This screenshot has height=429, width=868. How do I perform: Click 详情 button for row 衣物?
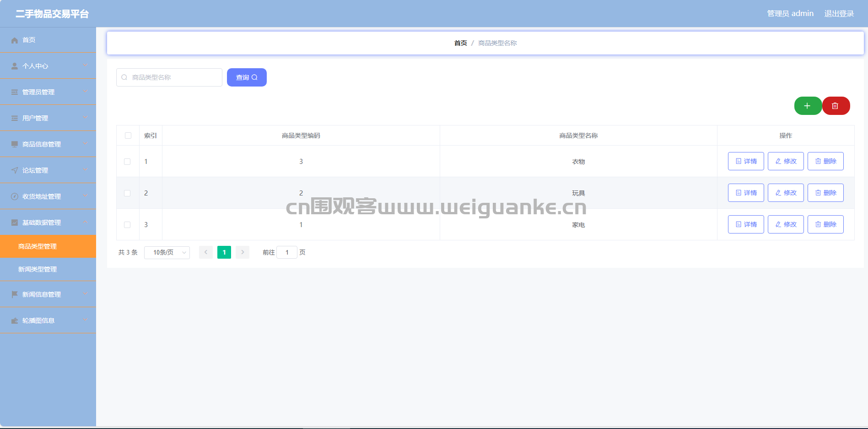click(746, 161)
